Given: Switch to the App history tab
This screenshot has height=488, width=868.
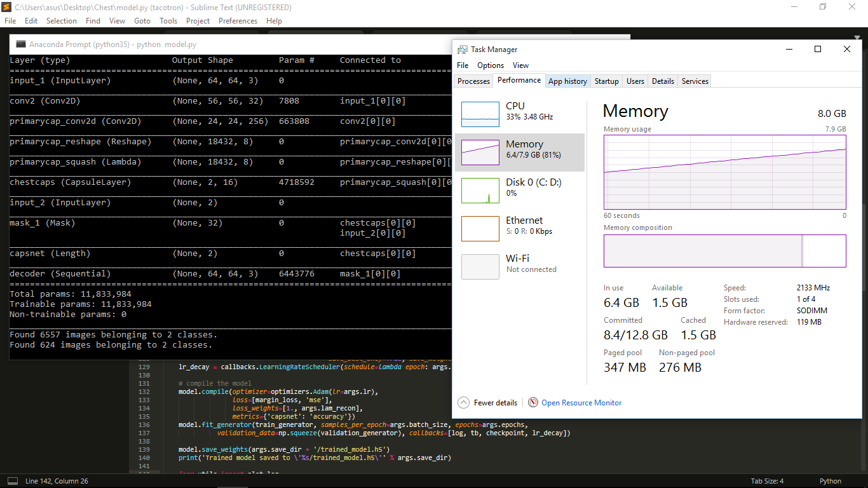Looking at the screenshot, I should [567, 81].
